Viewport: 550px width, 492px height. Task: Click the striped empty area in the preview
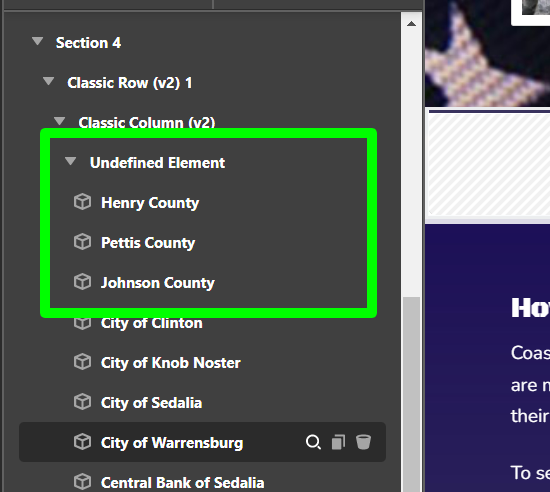489,164
